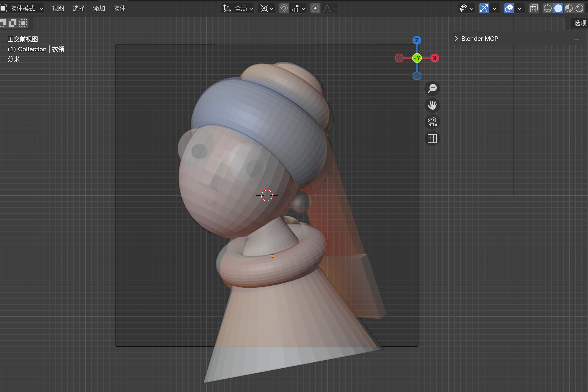
Task: Click the red X axis gizmo ball
Action: click(x=434, y=58)
